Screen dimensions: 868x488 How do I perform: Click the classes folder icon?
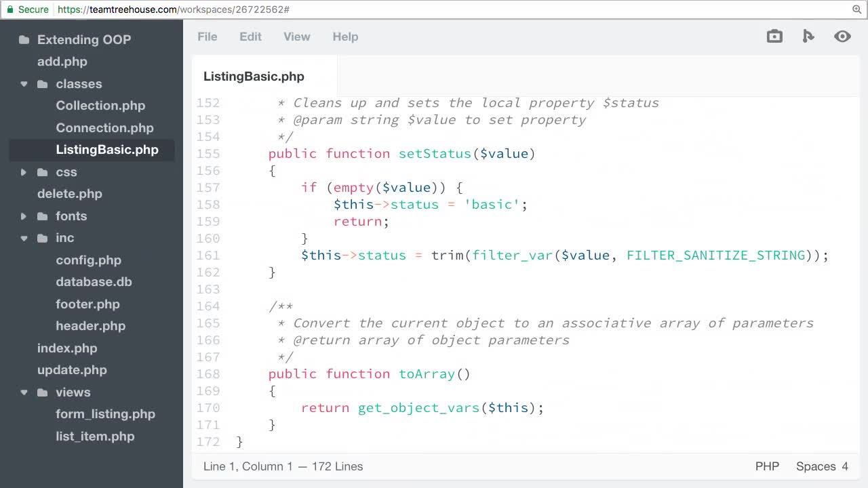[x=43, y=84]
